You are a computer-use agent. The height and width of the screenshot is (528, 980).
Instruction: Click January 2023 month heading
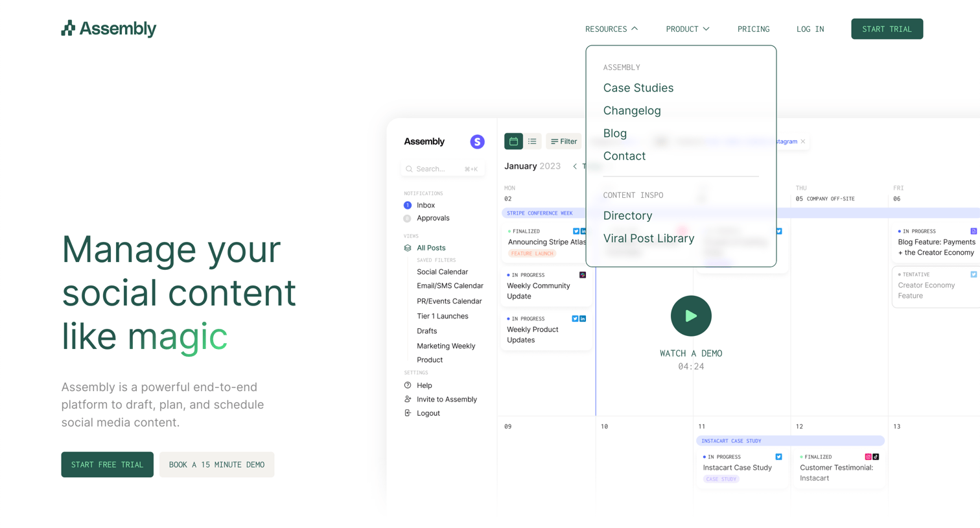(532, 166)
